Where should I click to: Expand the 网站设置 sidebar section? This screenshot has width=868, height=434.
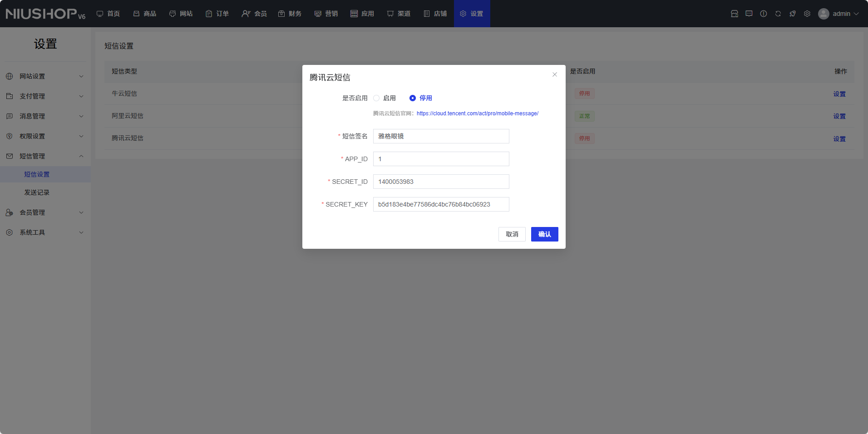pos(45,76)
